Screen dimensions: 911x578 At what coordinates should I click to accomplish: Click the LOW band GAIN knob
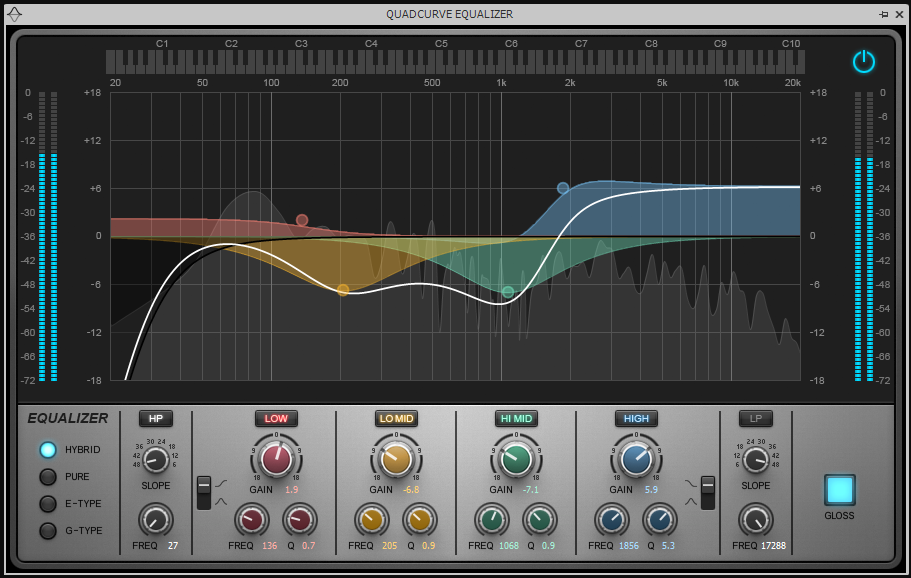276,459
